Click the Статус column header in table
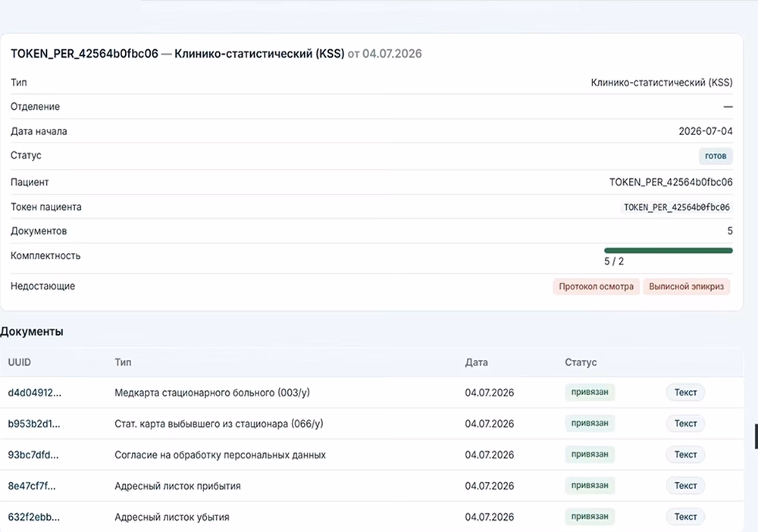 pos(581,362)
